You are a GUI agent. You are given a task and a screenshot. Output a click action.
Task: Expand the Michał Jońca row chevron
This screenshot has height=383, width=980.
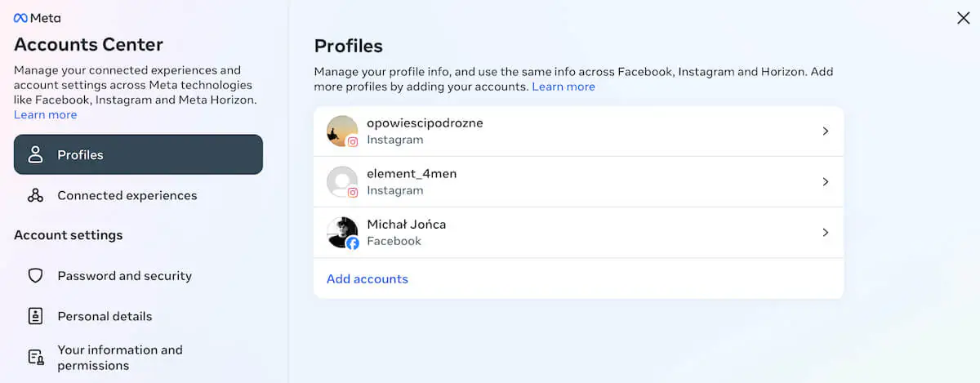coord(826,233)
